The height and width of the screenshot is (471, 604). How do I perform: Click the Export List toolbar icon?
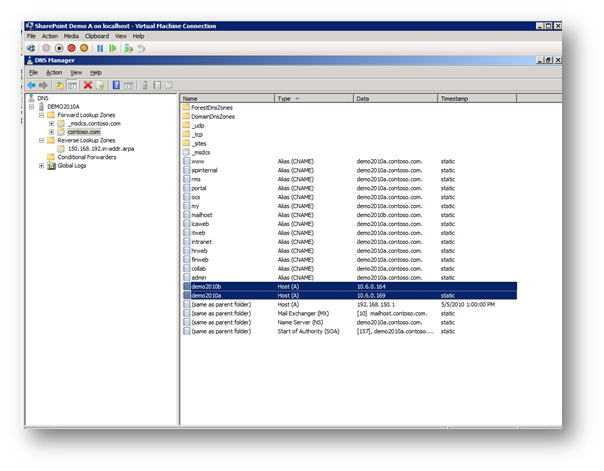coord(101,85)
